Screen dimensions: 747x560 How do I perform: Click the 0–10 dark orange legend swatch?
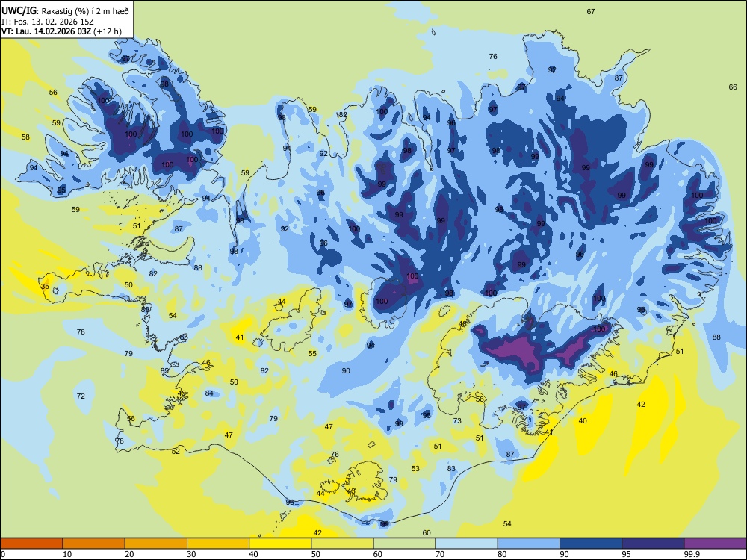coord(31,544)
